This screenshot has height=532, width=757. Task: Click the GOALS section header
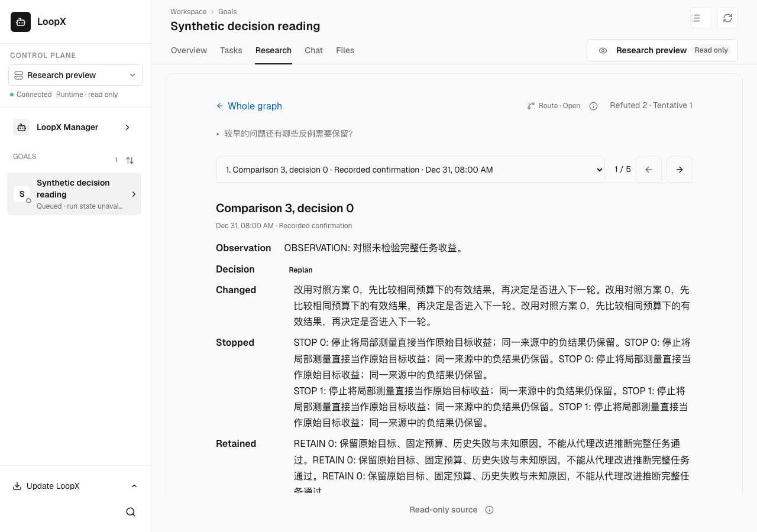25,157
